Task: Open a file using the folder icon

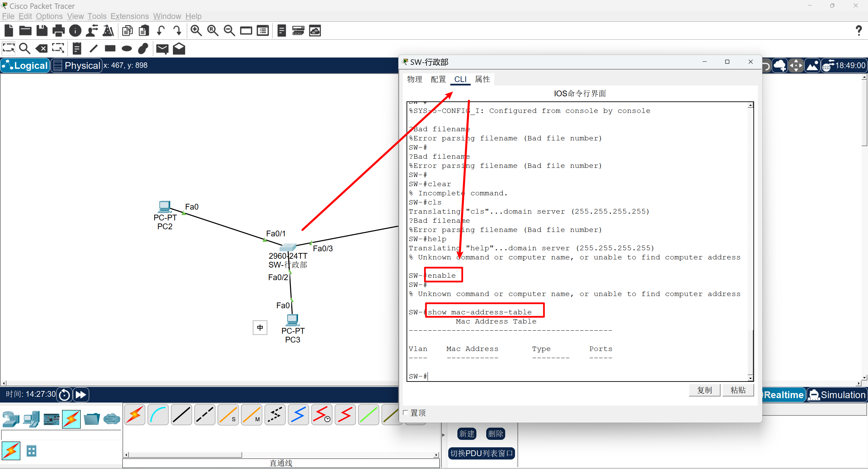Action: [25, 31]
